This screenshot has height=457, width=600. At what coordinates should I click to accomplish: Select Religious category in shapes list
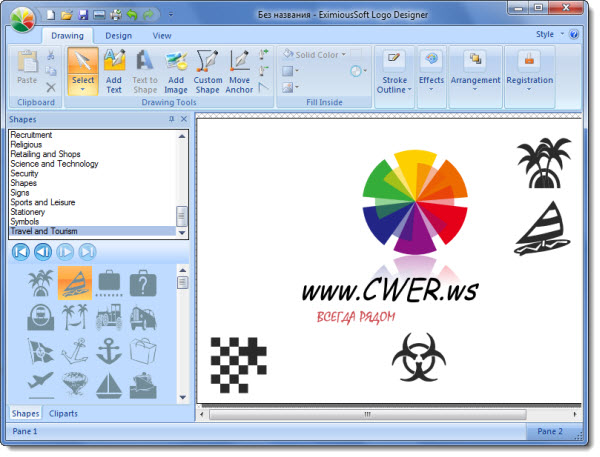(92, 144)
